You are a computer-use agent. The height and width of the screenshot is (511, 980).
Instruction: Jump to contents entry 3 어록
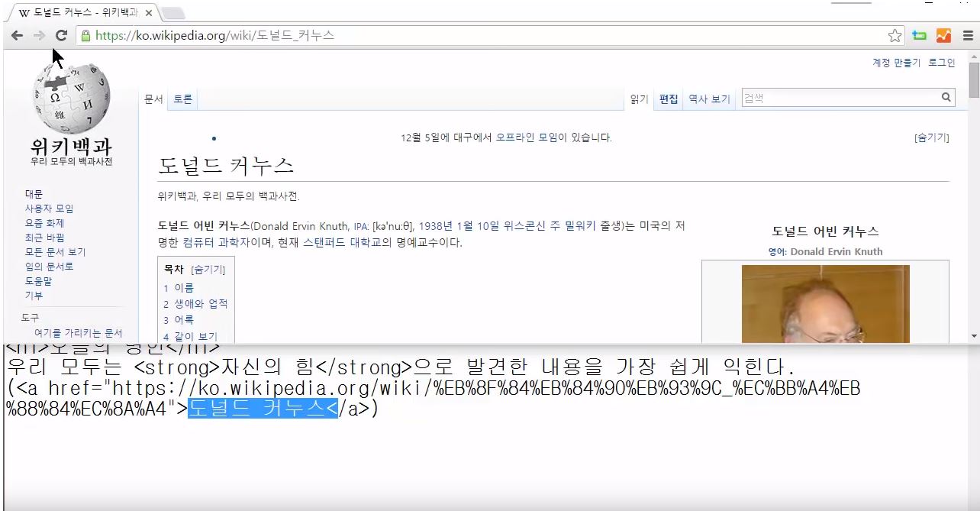(x=179, y=320)
